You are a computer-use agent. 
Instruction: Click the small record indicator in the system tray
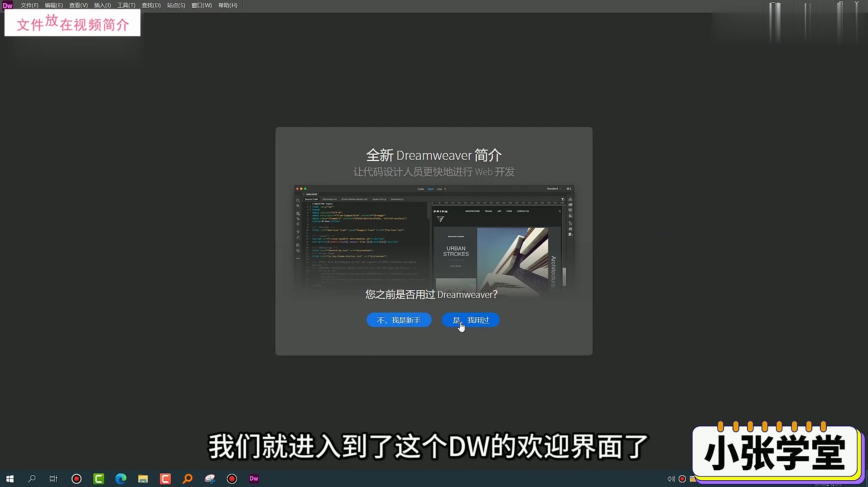(x=682, y=479)
